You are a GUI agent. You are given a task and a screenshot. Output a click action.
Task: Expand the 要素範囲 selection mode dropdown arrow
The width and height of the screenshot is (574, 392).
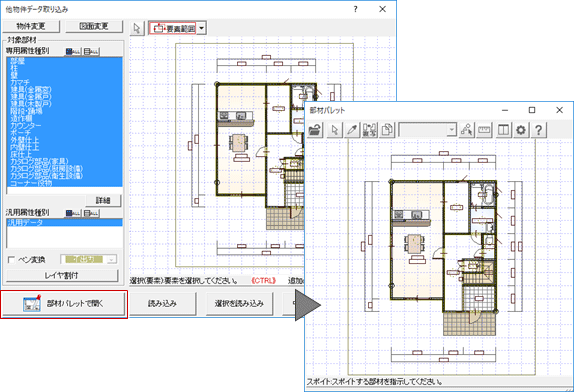[202, 28]
